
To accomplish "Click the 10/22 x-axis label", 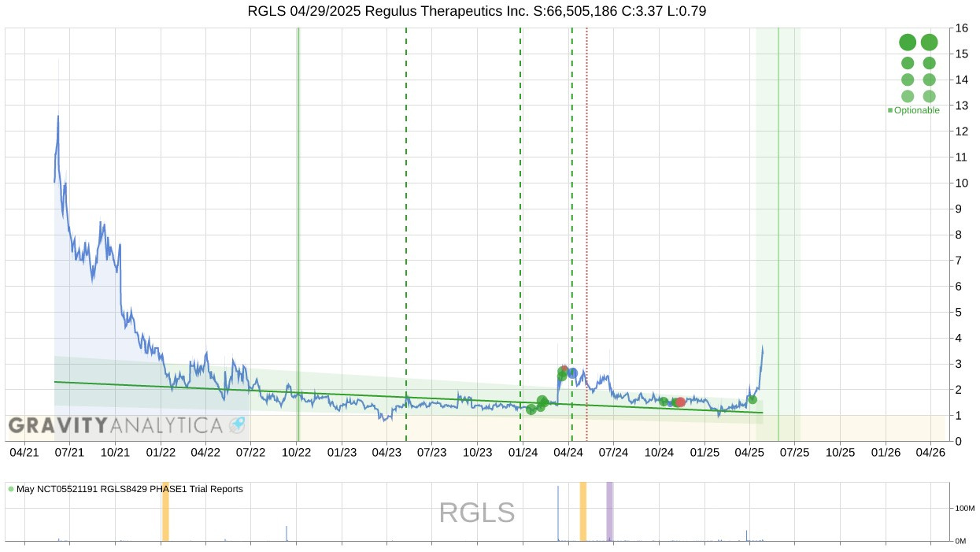I will tap(297, 453).
